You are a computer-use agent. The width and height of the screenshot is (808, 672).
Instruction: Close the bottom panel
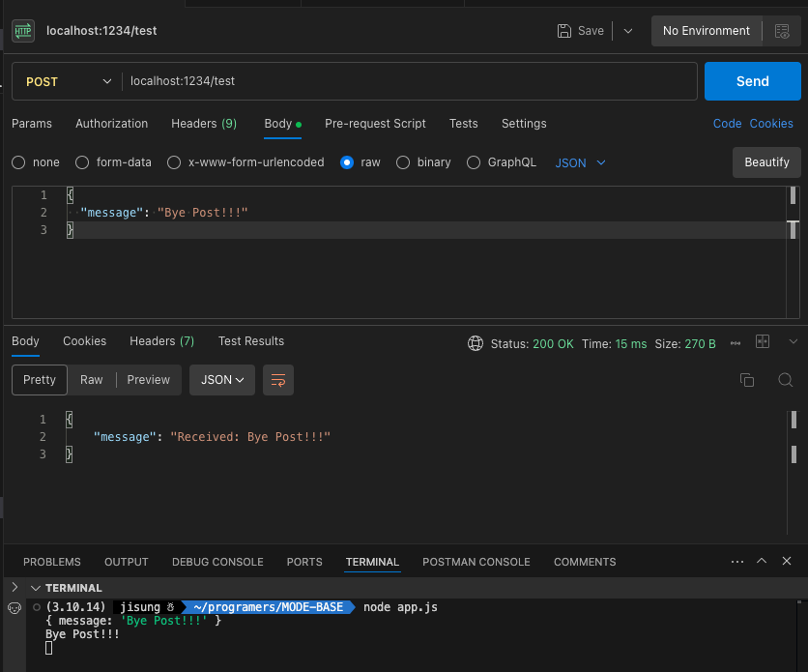(x=787, y=561)
